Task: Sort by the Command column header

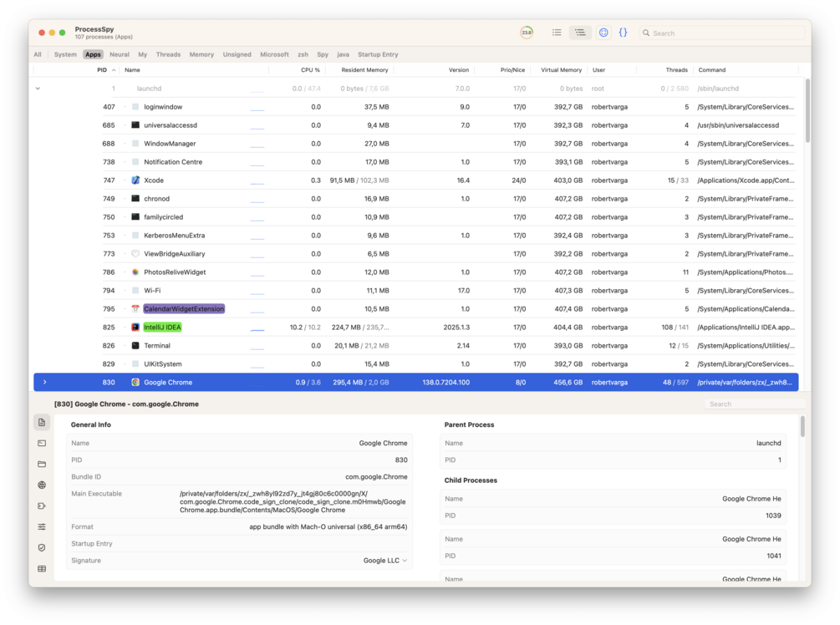Action: (x=712, y=70)
